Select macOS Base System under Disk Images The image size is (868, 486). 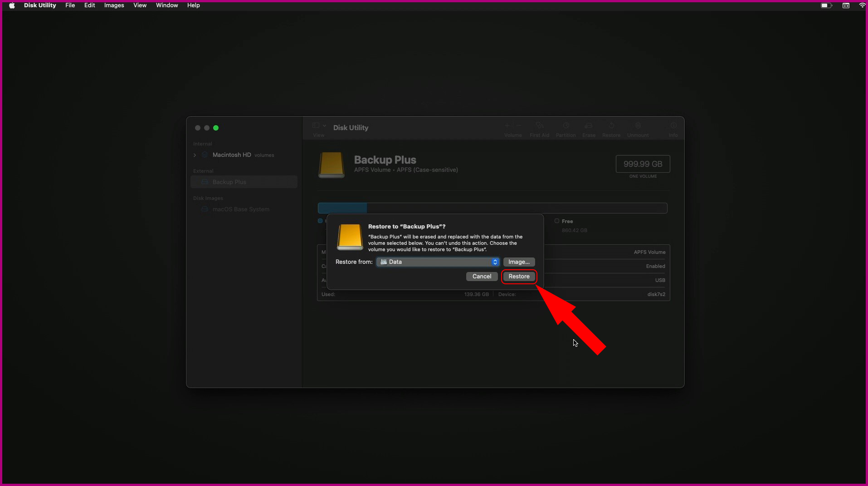point(241,209)
